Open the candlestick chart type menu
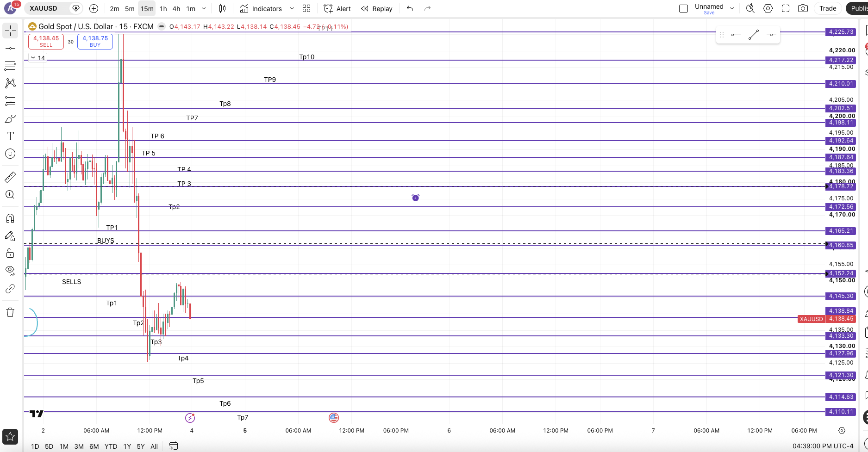Viewport: 868px width, 452px height. point(222,8)
